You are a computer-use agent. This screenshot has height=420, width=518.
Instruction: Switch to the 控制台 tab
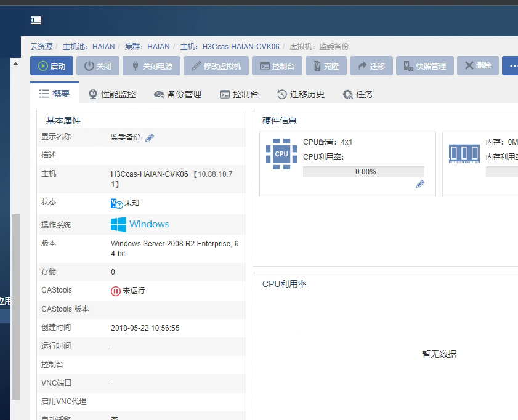coord(239,94)
